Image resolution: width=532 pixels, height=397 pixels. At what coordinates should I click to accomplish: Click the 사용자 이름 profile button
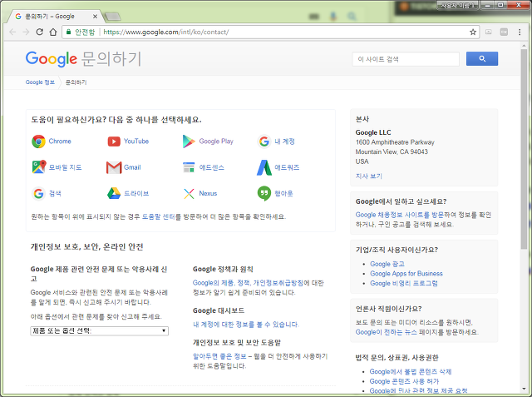click(457, 6)
